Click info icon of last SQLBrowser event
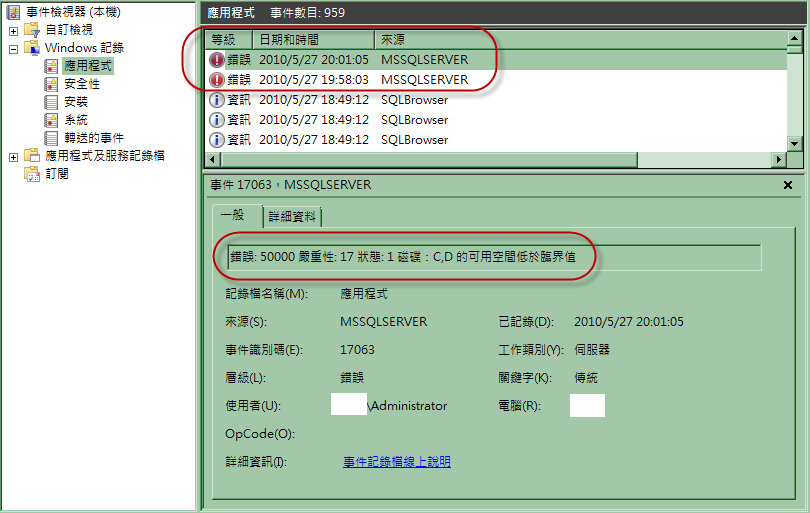Viewport: 810px width, 513px height. point(216,140)
